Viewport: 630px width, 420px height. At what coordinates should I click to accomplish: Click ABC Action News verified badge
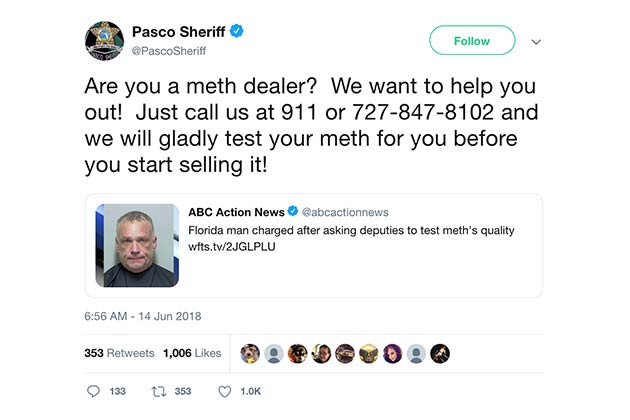tap(293, 212)
